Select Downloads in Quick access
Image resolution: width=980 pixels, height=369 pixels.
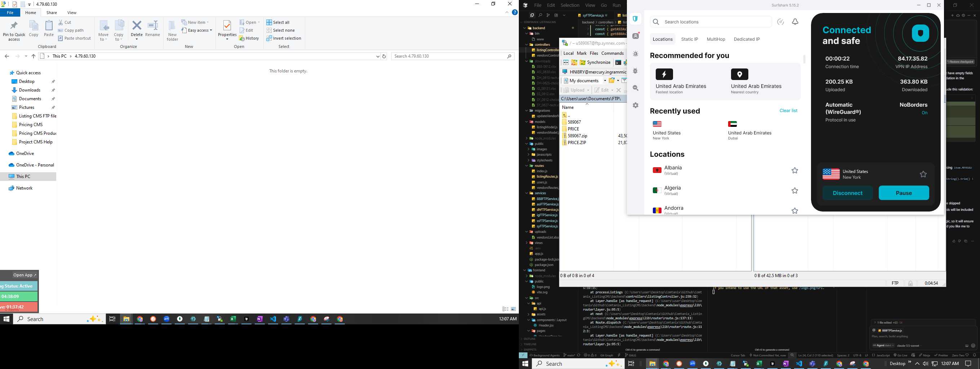point(30,90)
